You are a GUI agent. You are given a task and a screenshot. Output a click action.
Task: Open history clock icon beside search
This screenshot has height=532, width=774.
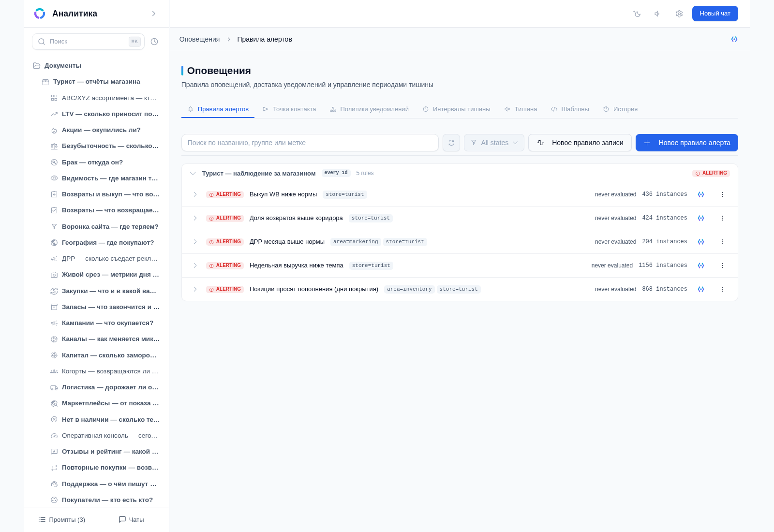click(x=154, y=42)
